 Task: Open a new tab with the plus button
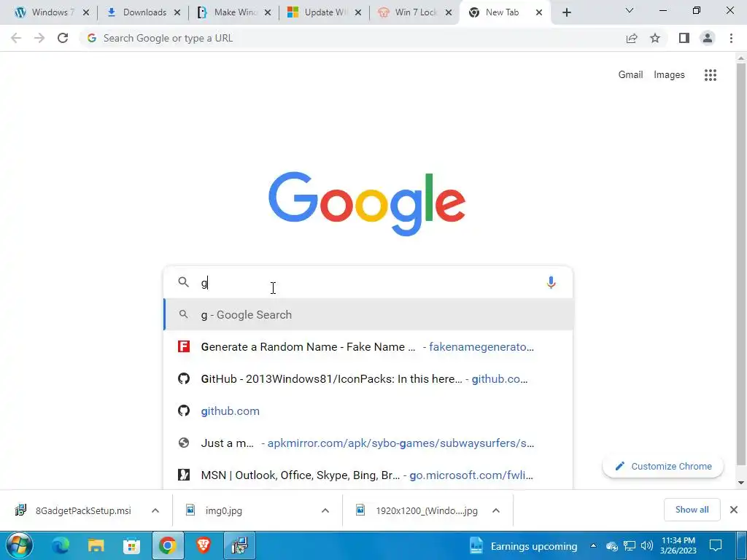click(566, 13)
